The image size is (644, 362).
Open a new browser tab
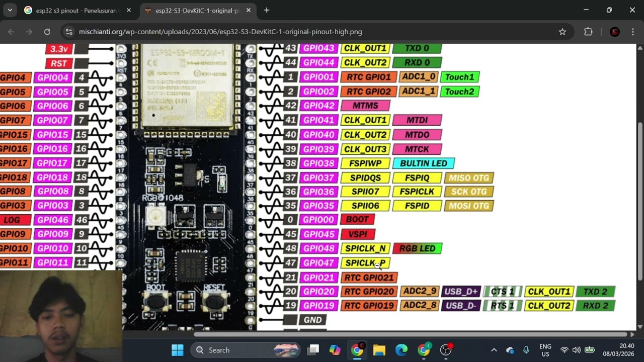click(267, 10)
